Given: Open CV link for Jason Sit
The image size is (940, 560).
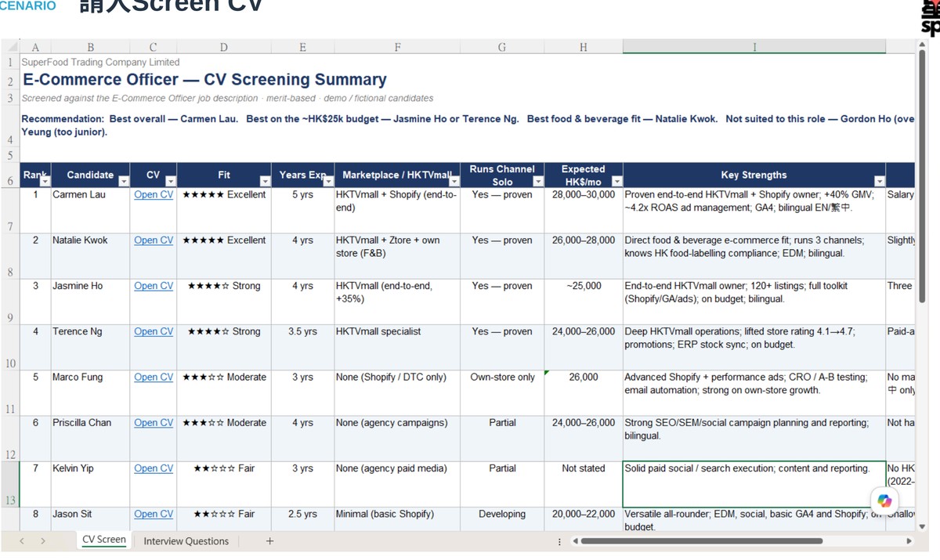Looking at the screenshot, I should click(x=154, y=514).
